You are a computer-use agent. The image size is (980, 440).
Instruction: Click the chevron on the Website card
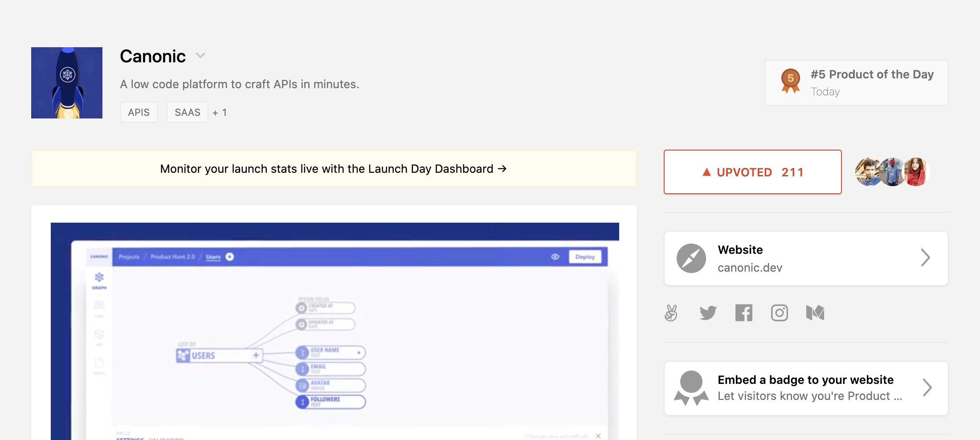(x=926, y=257)
